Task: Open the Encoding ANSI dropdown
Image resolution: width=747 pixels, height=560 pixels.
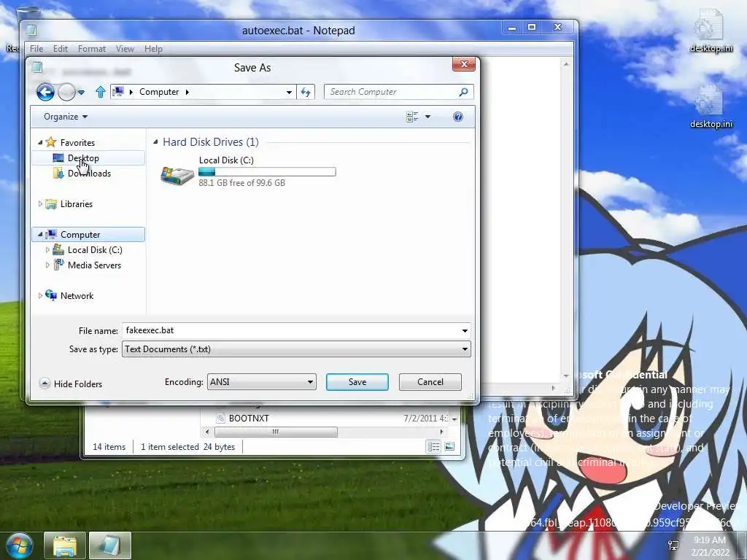Action: [x=262, y=382]
